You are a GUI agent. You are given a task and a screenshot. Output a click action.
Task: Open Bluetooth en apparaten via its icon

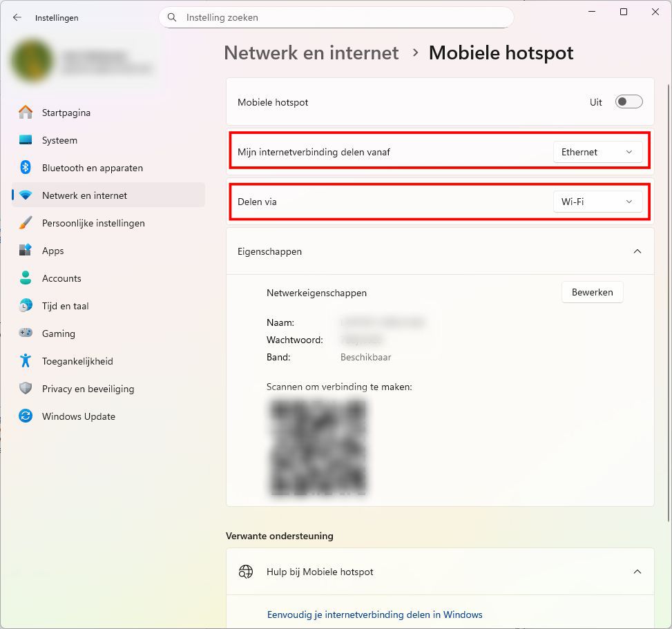26,168
